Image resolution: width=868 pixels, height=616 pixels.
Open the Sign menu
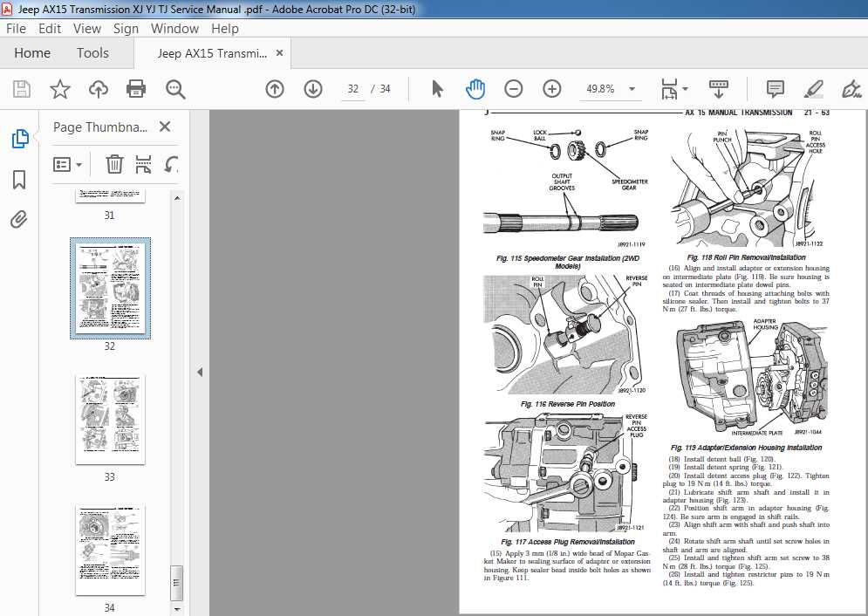(126, 29)
